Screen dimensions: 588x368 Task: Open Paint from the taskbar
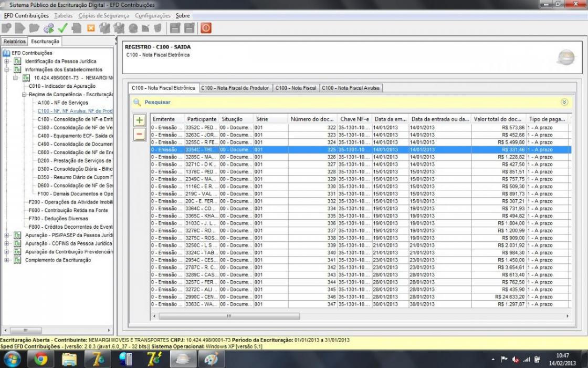pyautogui.click(x=211, y=359)
